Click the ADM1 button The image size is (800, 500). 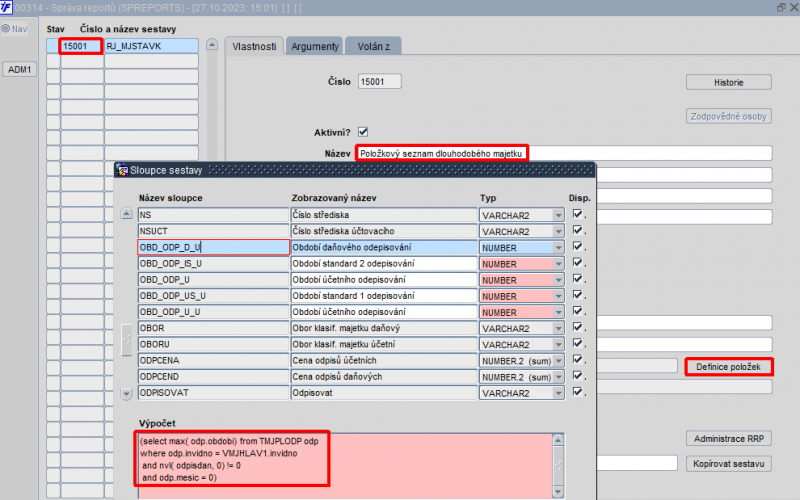click(x=19, y=69)
